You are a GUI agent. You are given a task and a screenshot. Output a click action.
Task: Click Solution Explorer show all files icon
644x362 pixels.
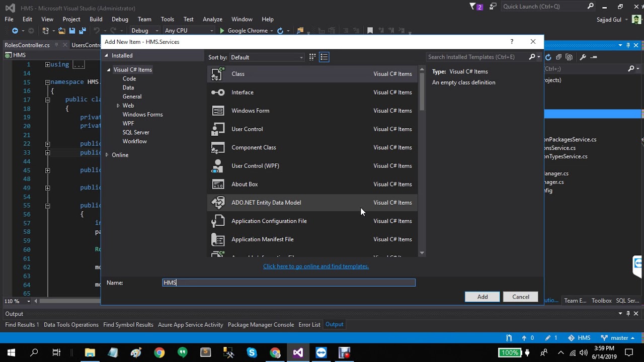pos(569,57)
